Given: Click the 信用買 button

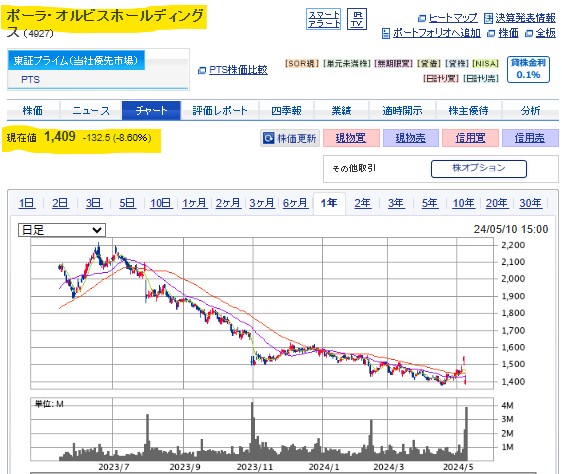Looking at the screenshot, I should (471, 138).
